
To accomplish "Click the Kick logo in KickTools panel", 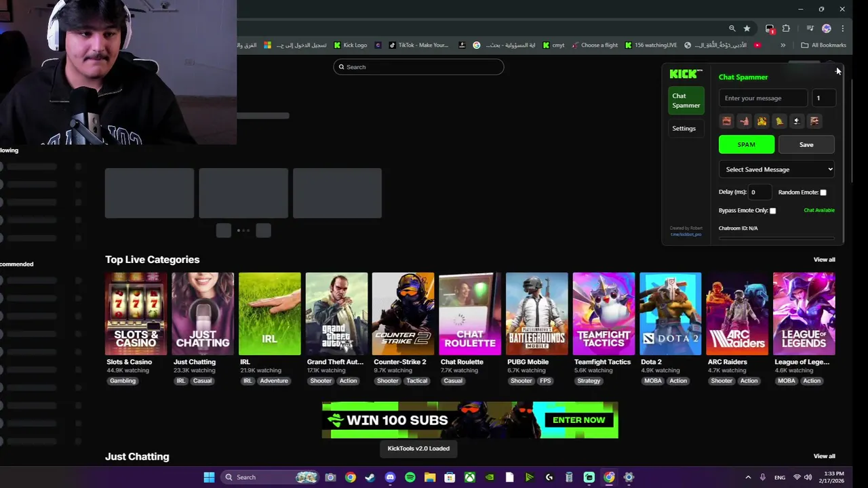I will 686,74.
